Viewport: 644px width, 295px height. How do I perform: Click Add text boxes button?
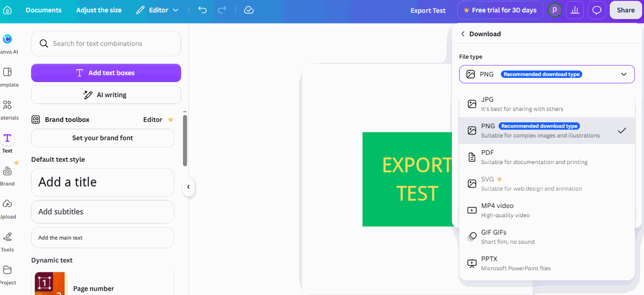point(106,73)
